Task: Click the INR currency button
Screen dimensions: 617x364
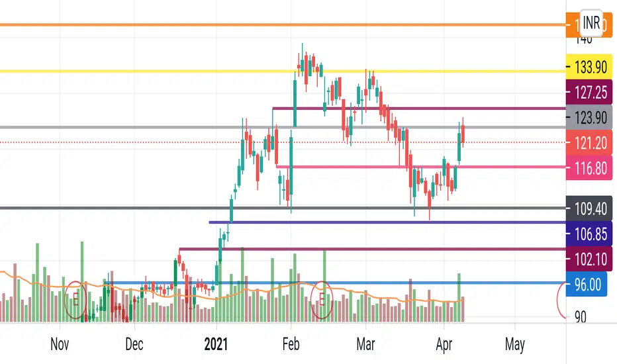Action: pos(591,23)
